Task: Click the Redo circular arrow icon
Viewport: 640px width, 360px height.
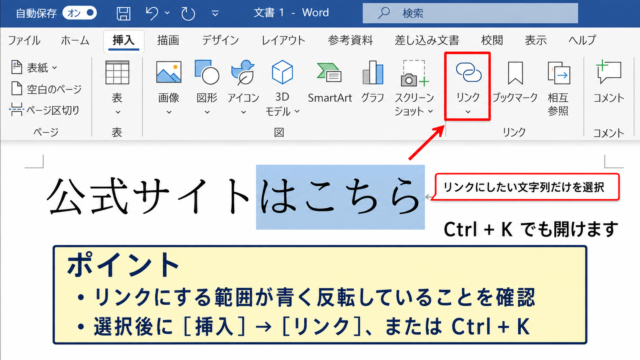Action: [188, 13]
